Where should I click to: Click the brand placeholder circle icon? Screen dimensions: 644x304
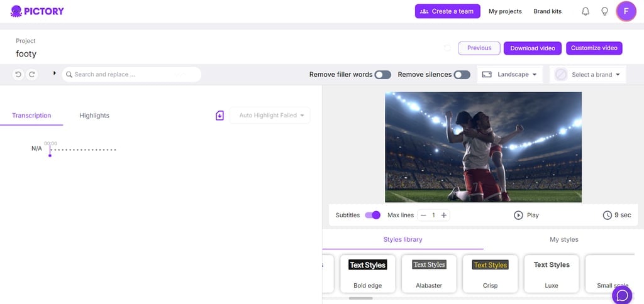pyautogui.click(x=560, y=75)
